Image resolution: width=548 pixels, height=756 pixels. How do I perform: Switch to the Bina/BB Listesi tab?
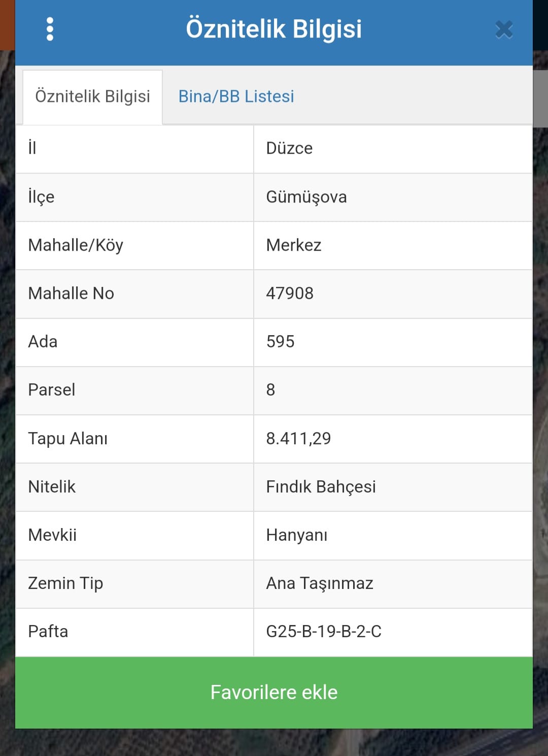236,96
